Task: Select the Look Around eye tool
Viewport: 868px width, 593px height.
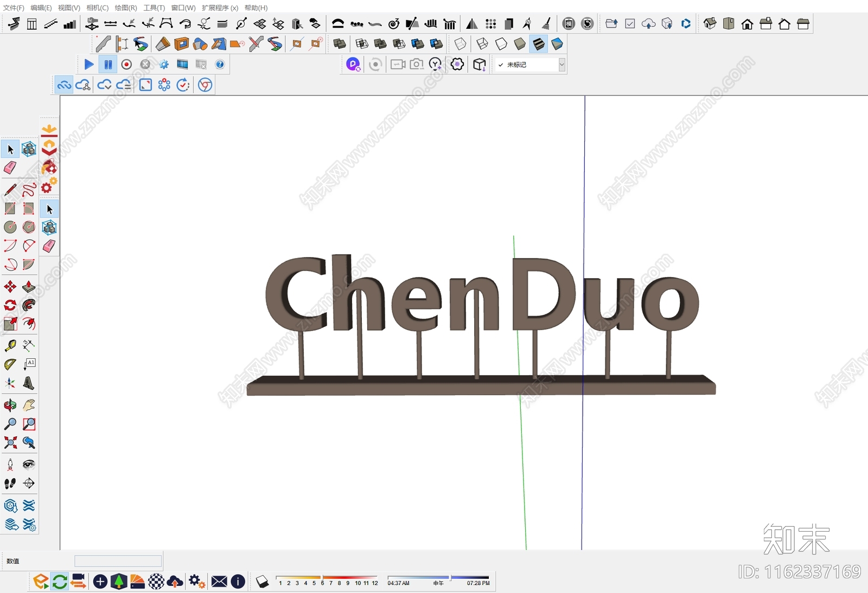Action: (x=29, y=465)
